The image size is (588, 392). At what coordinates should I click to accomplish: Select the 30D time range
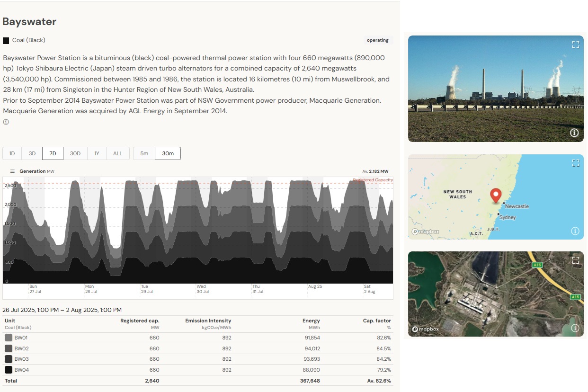coord(75,153)
